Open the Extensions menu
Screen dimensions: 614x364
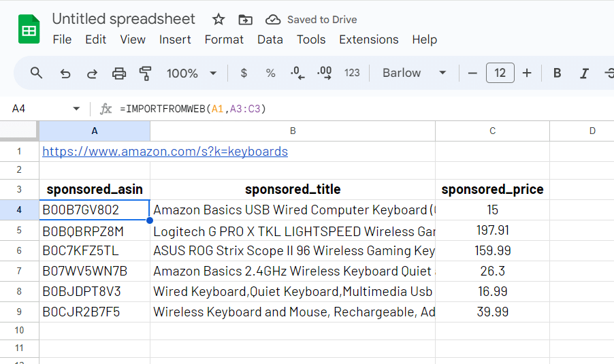click(368, 39)
